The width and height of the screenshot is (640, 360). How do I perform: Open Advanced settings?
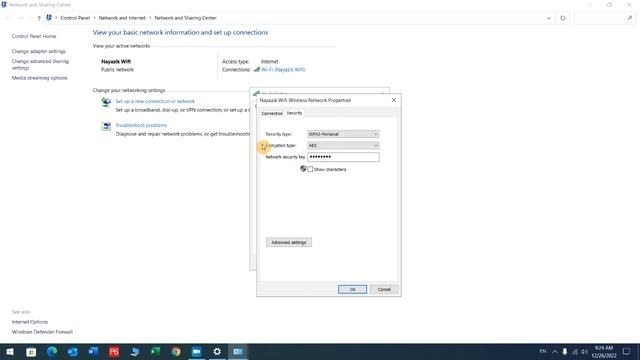[x=289, y=242]
